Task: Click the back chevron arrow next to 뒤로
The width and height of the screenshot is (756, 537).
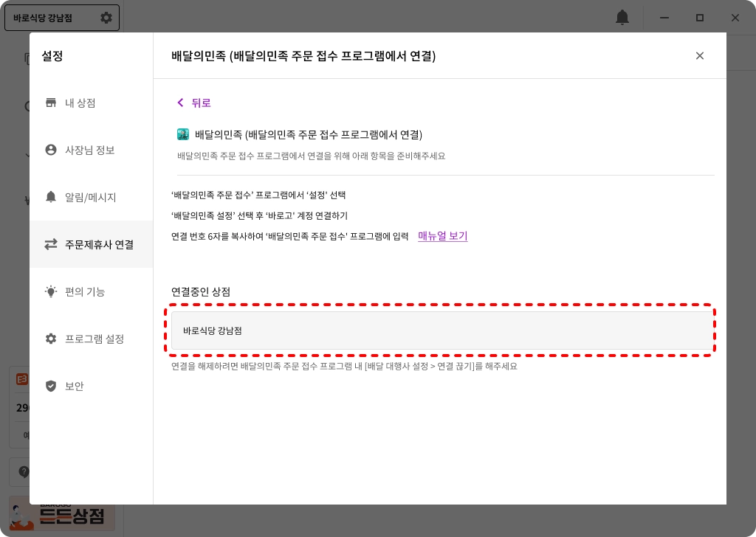Action: coord(180,103)
